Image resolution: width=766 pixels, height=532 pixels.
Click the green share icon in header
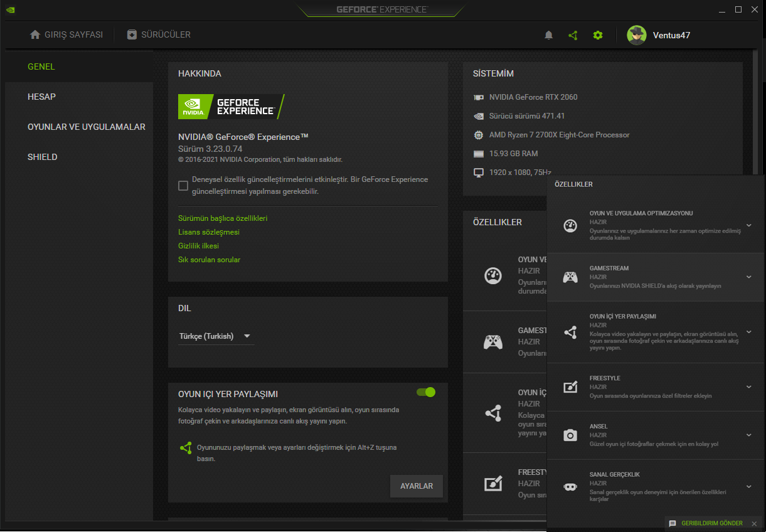coord(573,35)
